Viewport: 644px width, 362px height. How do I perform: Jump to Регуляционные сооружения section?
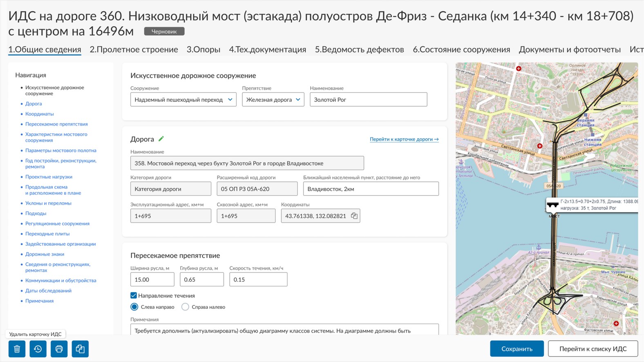click(57, 223)
